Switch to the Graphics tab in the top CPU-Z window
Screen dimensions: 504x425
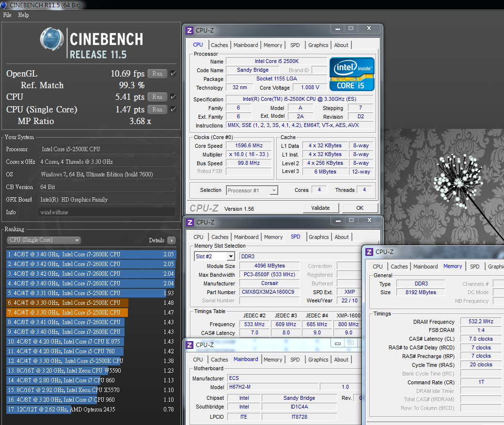point(318,45)
